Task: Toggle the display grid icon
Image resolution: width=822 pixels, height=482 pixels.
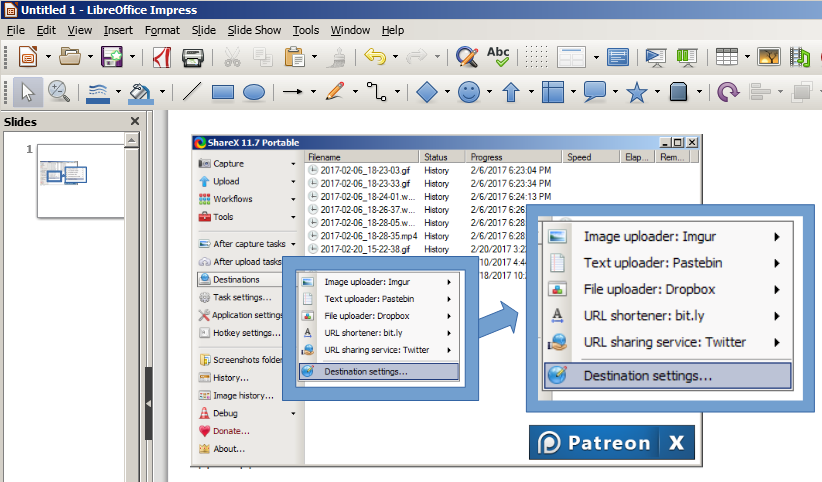Action: point(536,57)
